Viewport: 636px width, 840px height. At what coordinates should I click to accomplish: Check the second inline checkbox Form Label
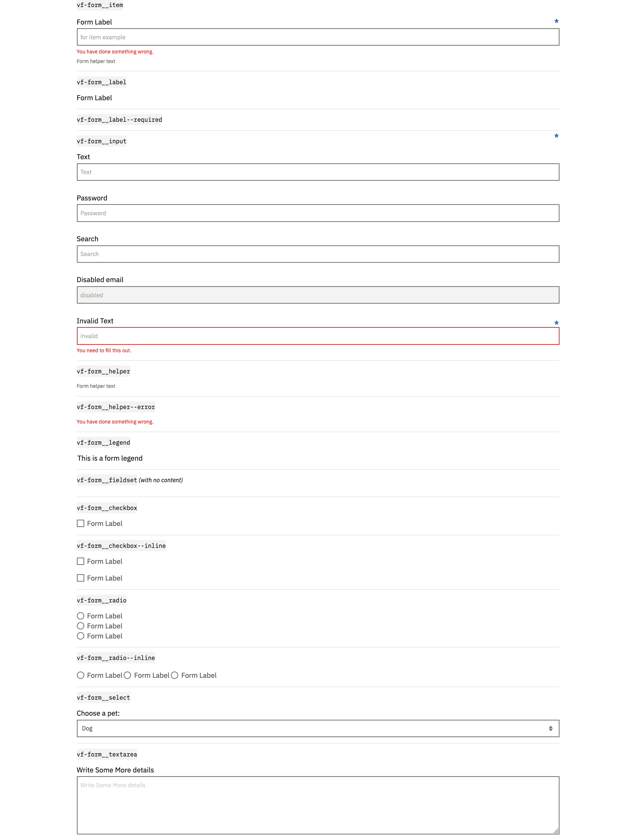pos(80,578)
